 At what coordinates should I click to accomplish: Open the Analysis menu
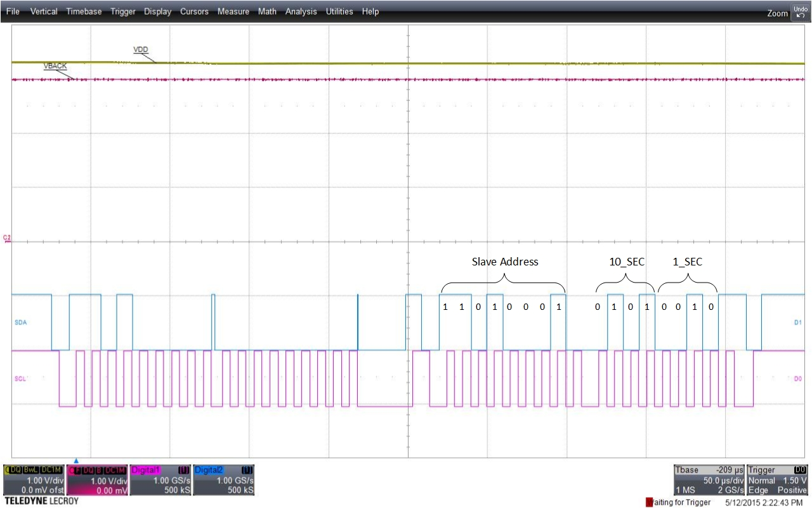pyautogui.click(x=301, y=11)
